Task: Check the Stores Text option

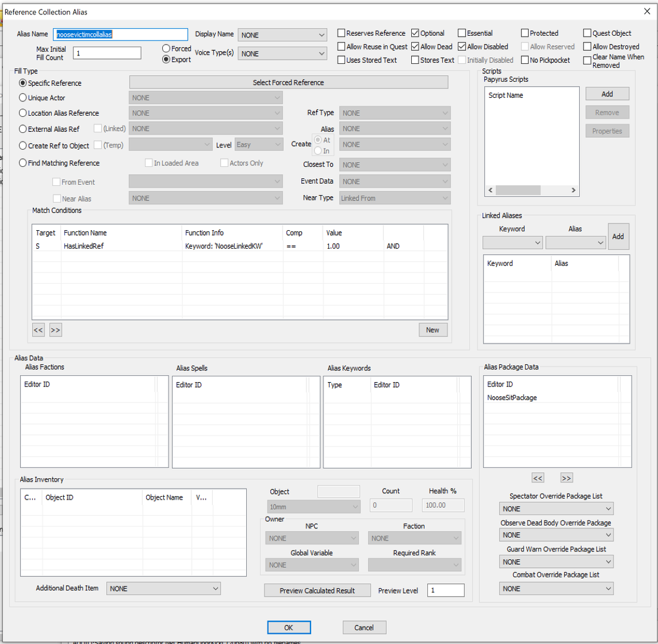Action: (x=415, y=60)
